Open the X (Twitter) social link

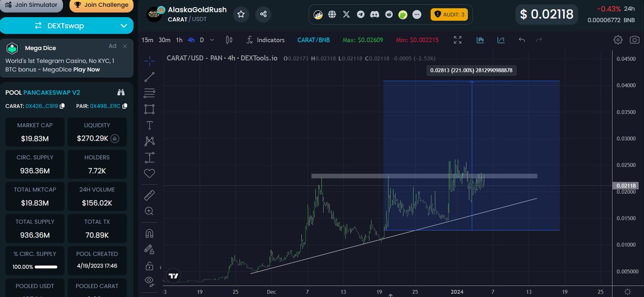(x=346, y=14)
